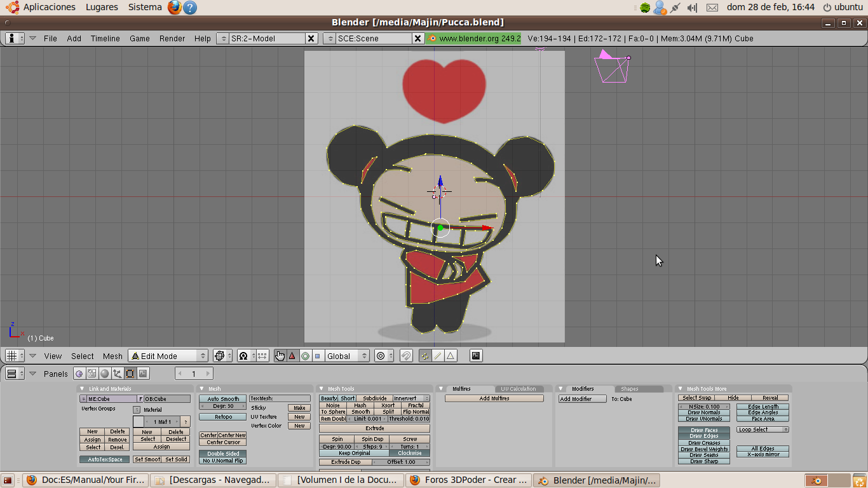Open the draw type viewport shading dropdown

click(x=221, y=356)
